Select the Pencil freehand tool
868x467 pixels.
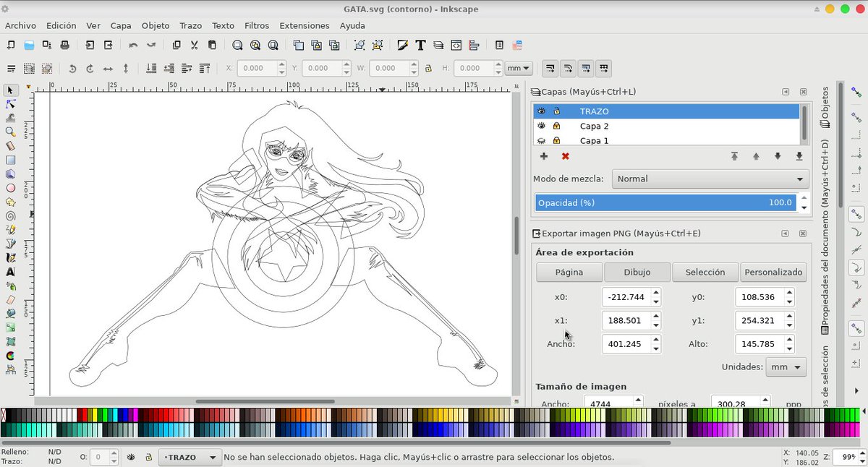(x=11, y=230)
